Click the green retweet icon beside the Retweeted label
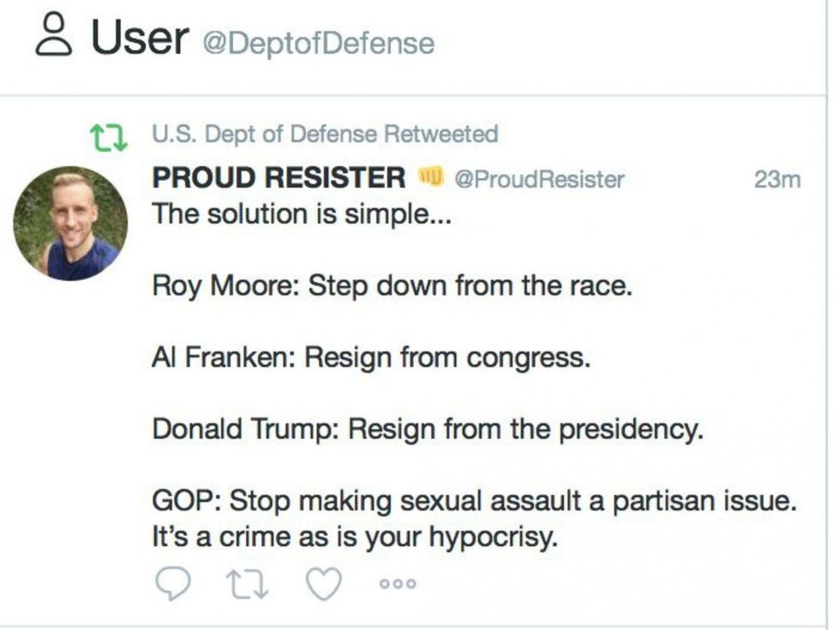 tap(106, 131)
